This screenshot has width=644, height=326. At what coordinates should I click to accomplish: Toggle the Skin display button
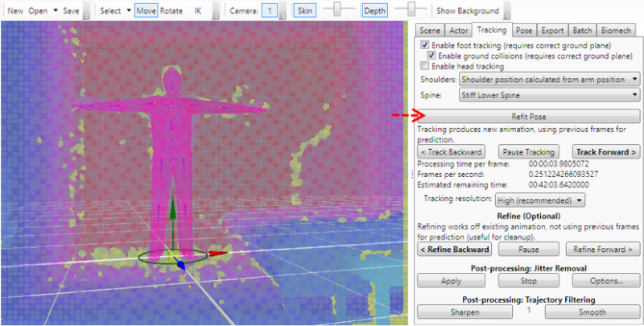coord(305,10)
